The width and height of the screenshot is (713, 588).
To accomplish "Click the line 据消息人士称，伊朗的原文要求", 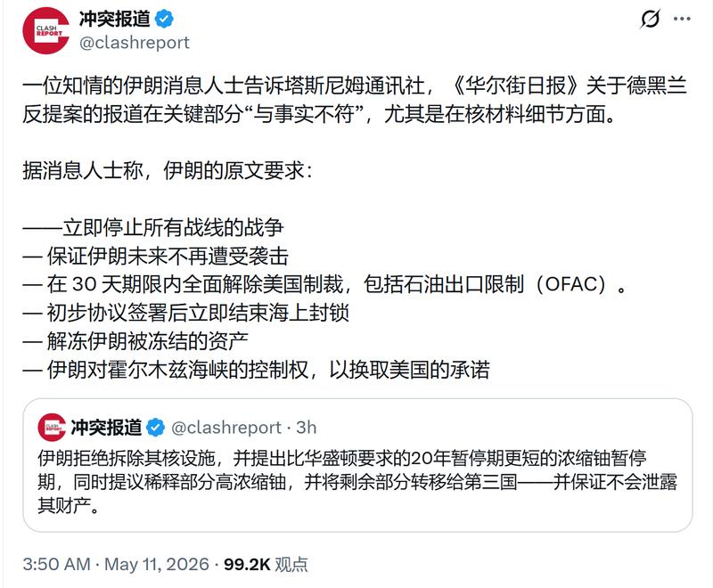I will 168,171.
